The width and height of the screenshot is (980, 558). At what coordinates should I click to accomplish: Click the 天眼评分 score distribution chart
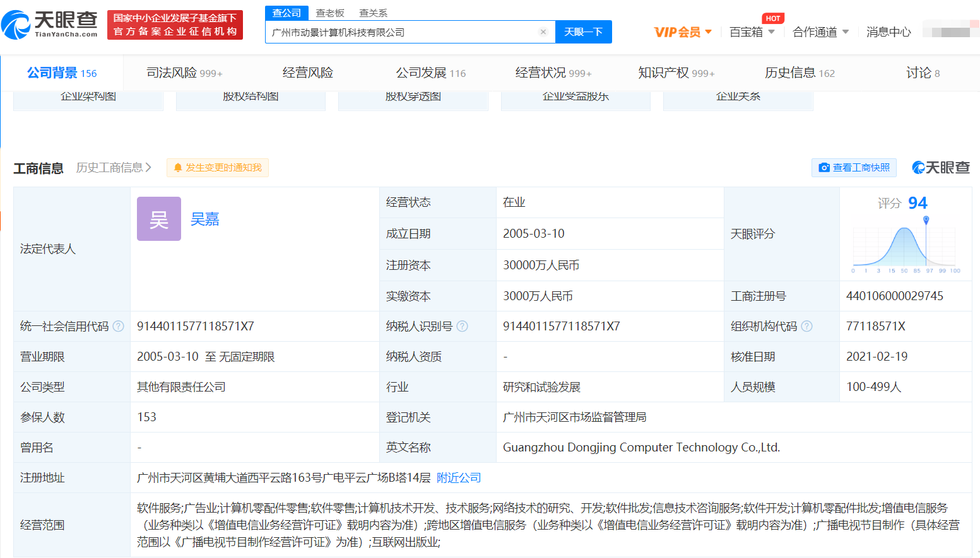pos(905,246)
